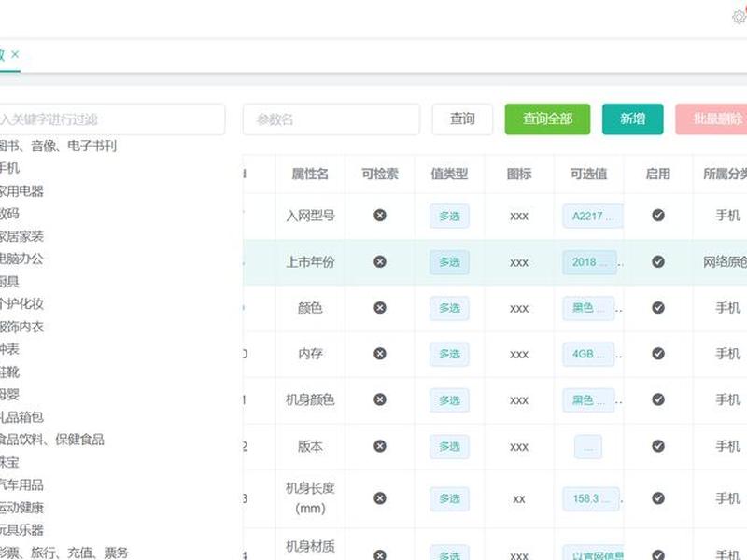Click the 值类型 column header
747x560 pixels.
449,175
